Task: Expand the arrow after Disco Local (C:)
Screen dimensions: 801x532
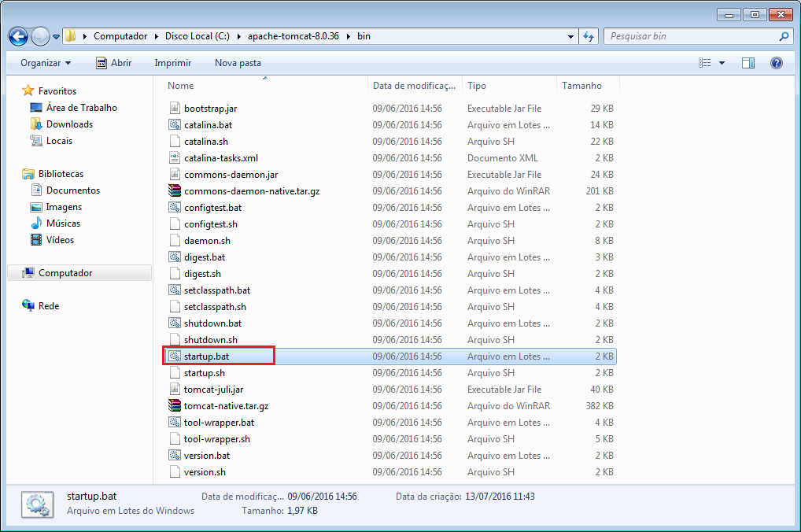Action: point(238,36)
